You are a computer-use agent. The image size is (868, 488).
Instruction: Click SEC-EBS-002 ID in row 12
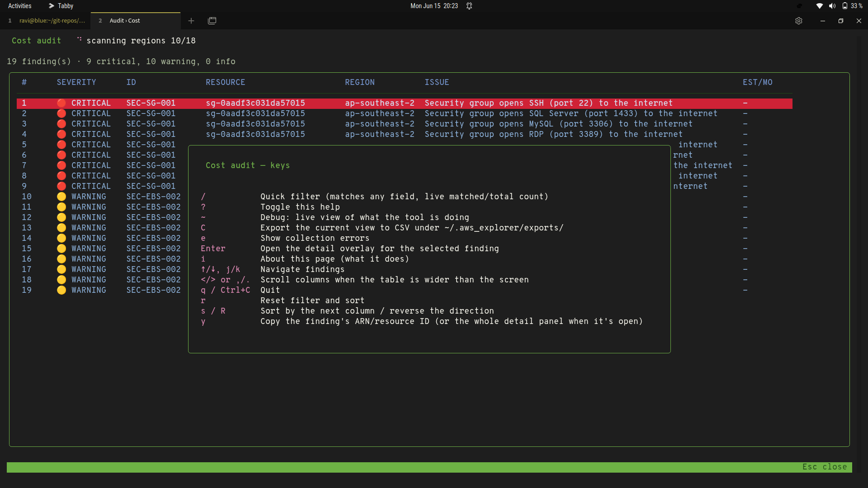(x=153, y=217)
